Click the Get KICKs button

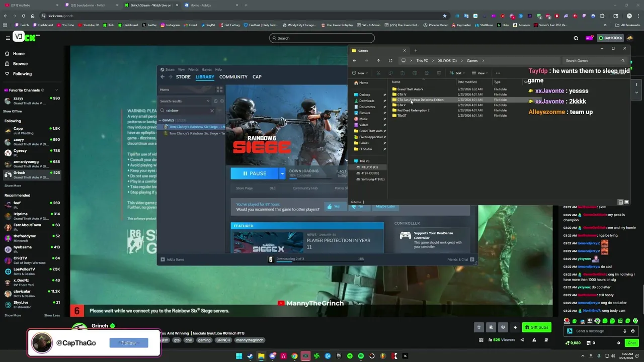point(610,38)
